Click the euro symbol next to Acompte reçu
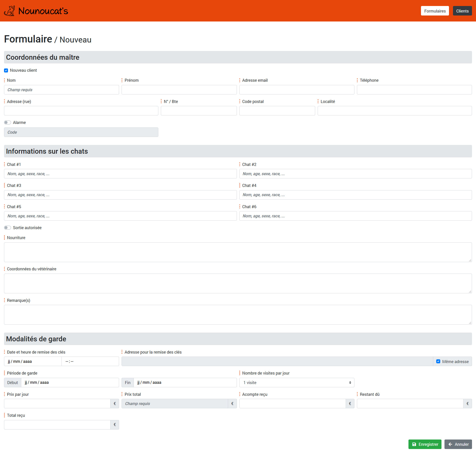 pos(350,404)
